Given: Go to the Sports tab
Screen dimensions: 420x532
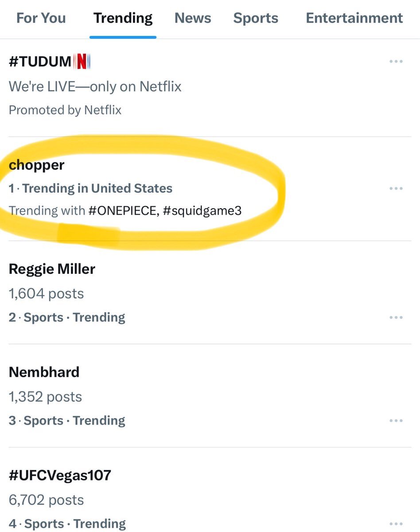Looking at the screenshot, I should click(256, 18).
